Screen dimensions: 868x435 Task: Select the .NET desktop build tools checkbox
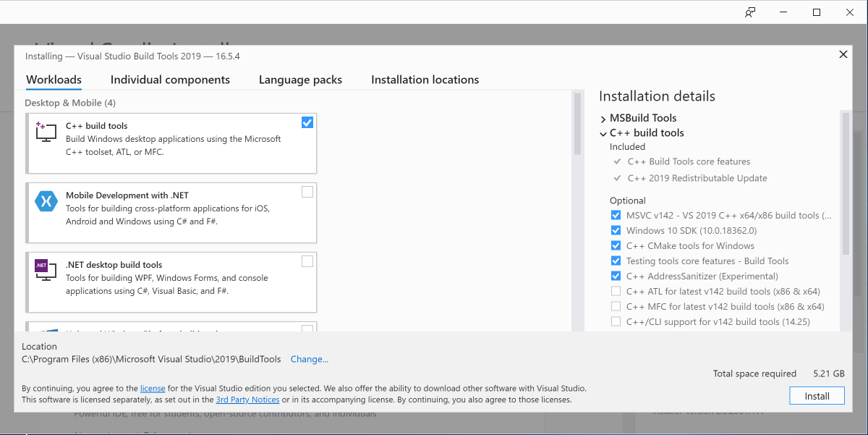click(x=307, y=261)
